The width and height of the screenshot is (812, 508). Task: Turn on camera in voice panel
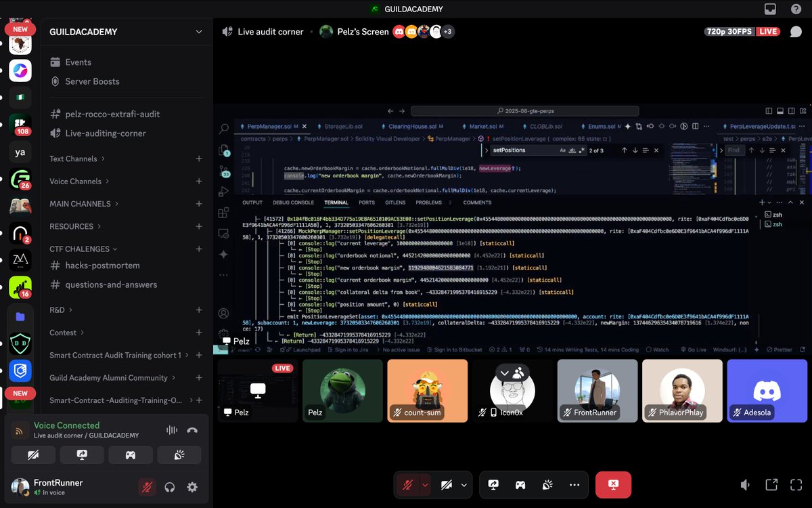tap(33, 455)
